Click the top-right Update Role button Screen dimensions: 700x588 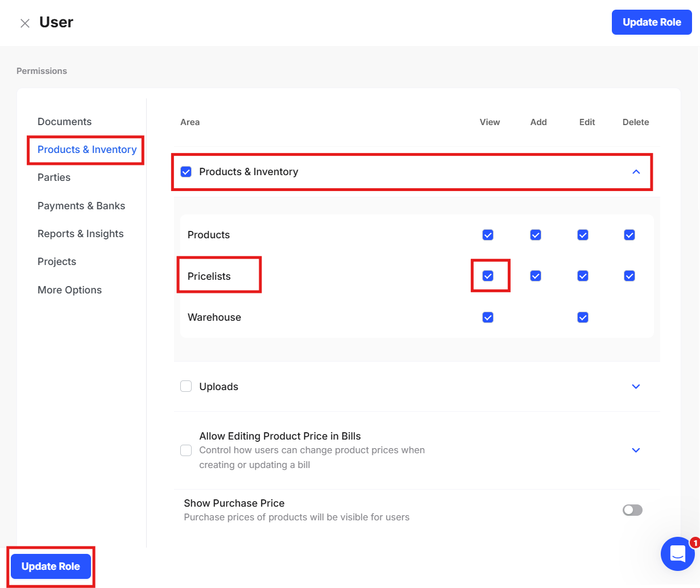tap(652, 22)
